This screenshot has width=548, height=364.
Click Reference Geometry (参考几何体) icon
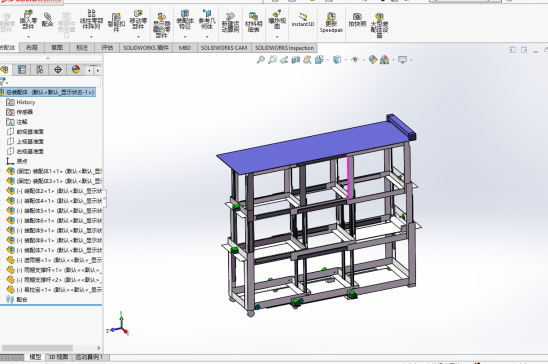207,14
